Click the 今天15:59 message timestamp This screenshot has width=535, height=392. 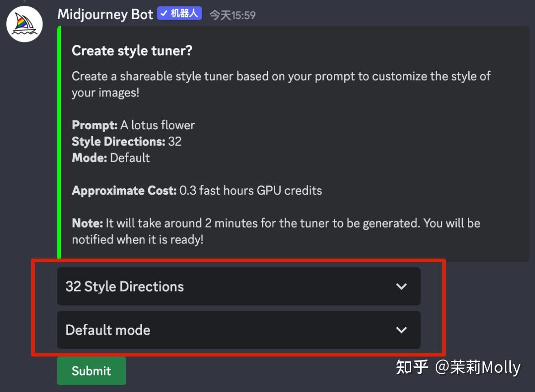tap(232, 15)
